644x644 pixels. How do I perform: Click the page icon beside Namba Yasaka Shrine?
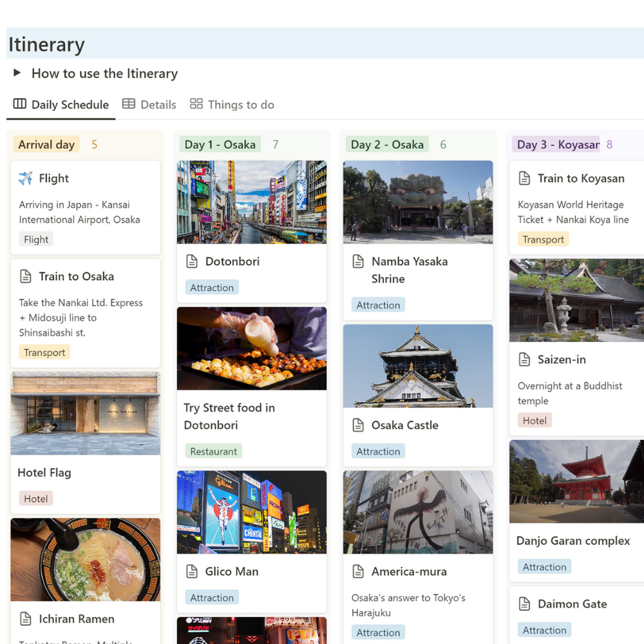(358, 261)
